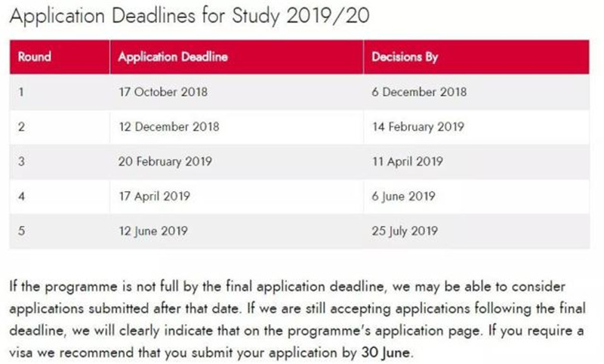Select the 17 April 2019 deadline cell
The width and height of the screenshot is (604, 364).
236,196
